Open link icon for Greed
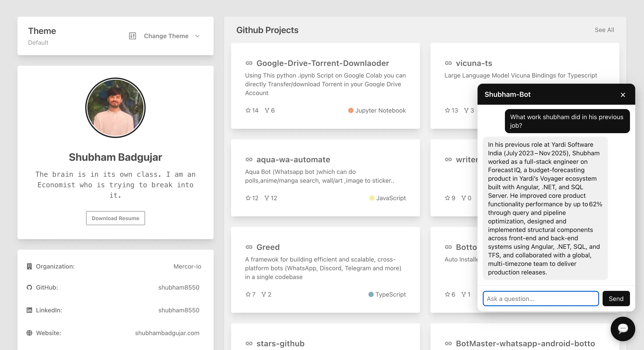This screenshot has width=644, height=350. click(x=249, y=247)
